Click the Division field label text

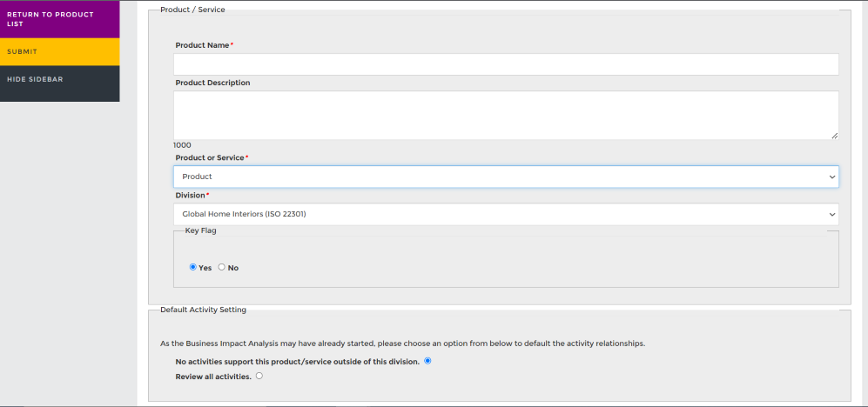[x=191, y=195]
